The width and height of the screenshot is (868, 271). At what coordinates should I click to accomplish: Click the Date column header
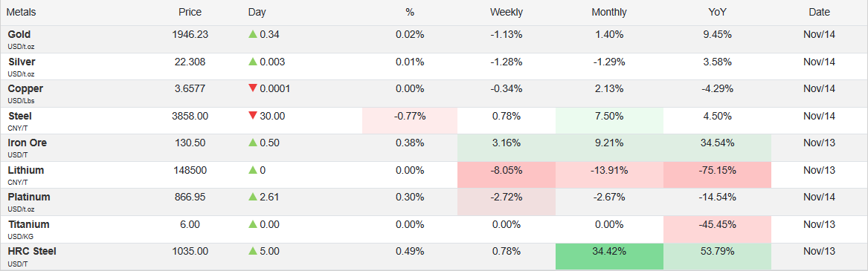coord(820,12)
